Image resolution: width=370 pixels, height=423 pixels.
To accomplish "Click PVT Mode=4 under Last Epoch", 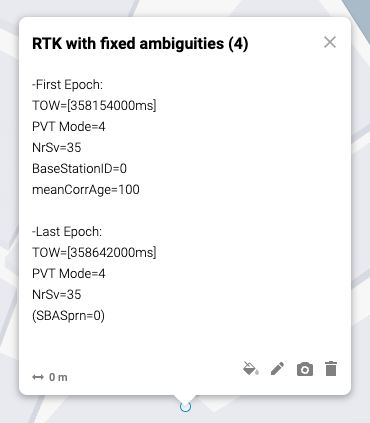I will click(x=69, y=274).
